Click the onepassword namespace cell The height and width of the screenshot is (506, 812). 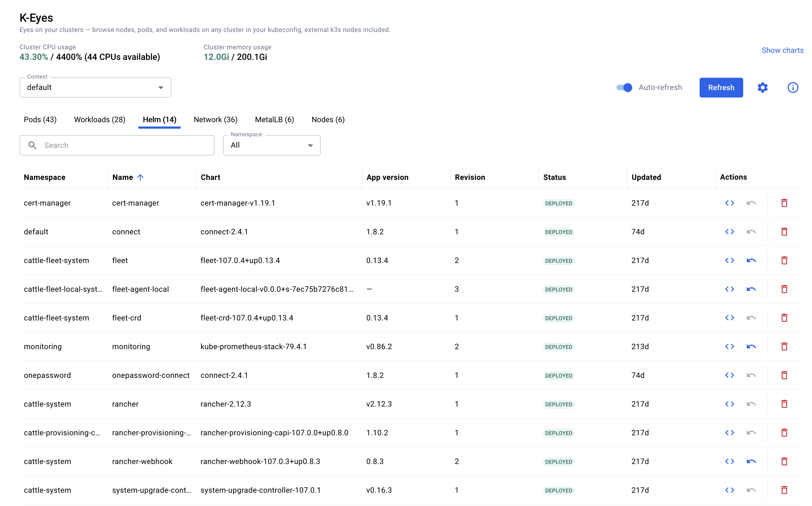tap(47, 375)
